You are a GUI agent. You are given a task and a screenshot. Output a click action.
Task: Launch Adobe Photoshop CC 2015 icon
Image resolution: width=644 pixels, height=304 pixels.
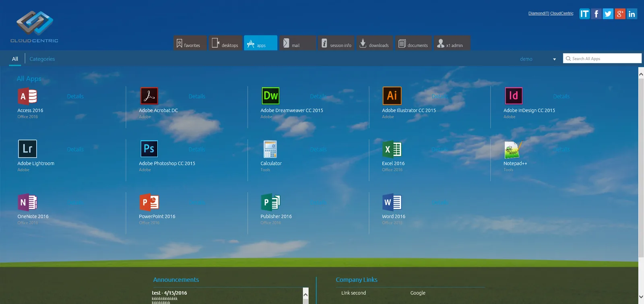[149, 149]
